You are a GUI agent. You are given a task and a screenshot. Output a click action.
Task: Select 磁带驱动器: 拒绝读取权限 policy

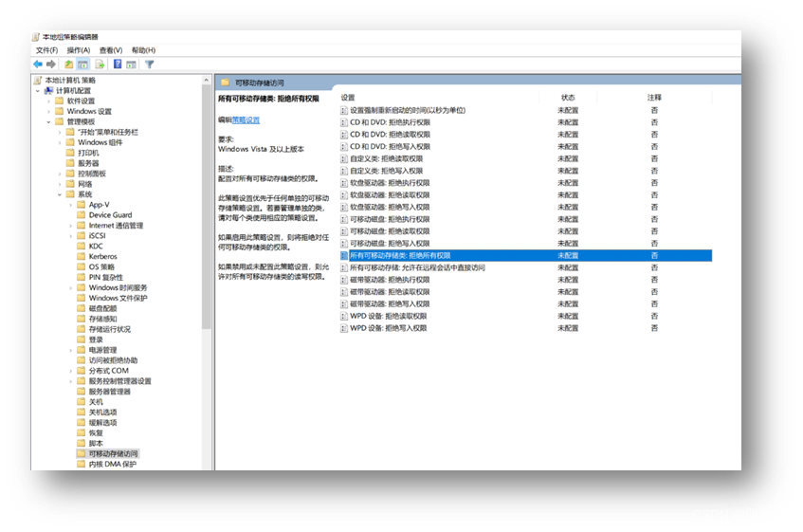[526, 292]
